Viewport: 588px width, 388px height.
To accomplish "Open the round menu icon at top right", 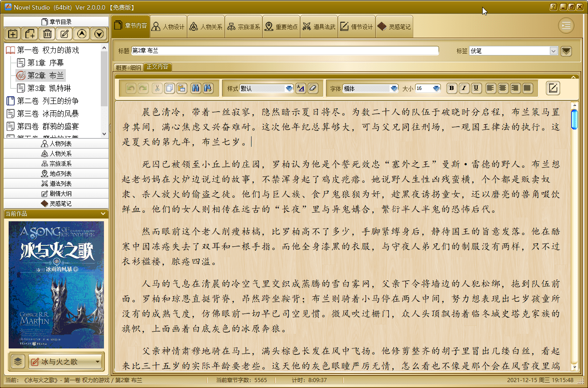I will tap(566, 26).
